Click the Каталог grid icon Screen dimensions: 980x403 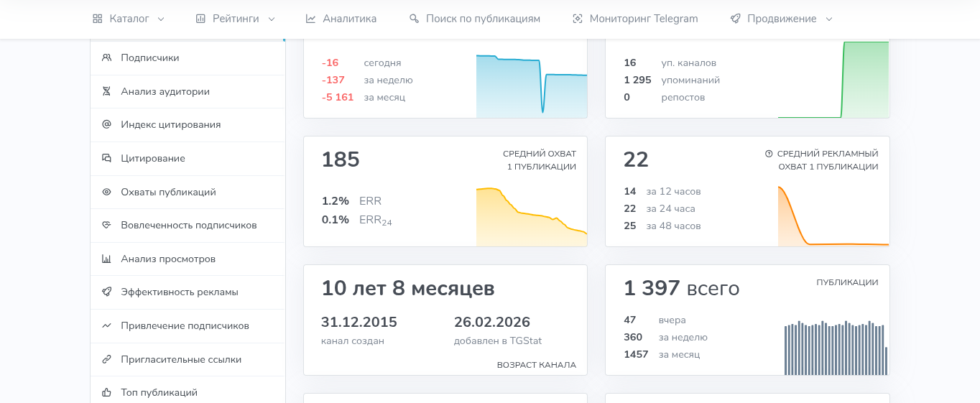point(98,19)
